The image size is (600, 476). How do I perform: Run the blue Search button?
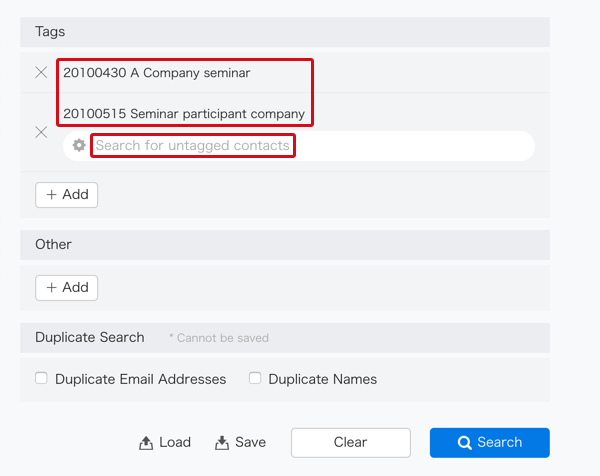[x=490, y=443]
